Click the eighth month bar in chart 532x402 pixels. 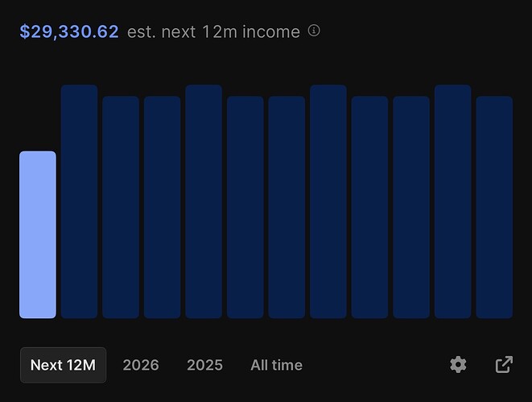click(x=328, y=201)
